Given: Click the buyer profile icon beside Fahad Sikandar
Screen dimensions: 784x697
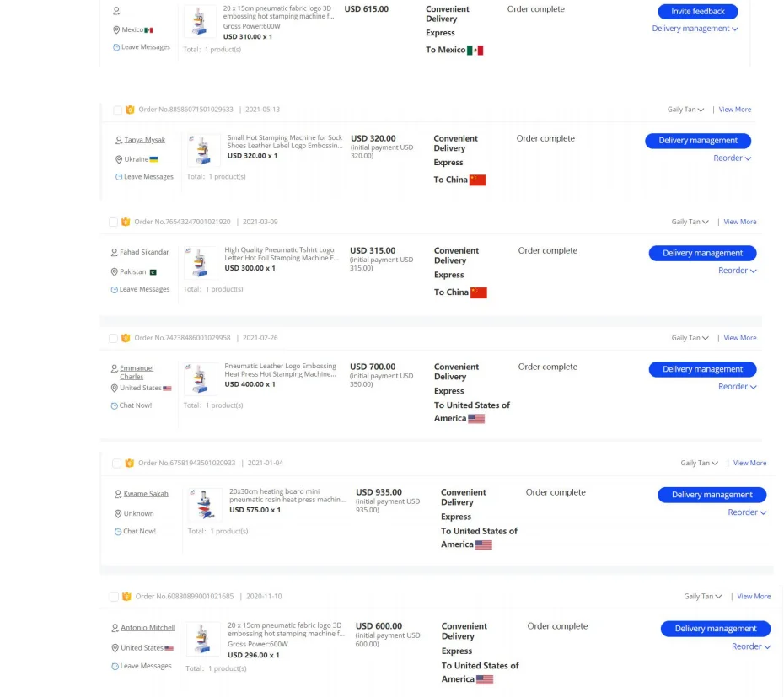Looking at the screenshot, I should [x=114, y=252].
